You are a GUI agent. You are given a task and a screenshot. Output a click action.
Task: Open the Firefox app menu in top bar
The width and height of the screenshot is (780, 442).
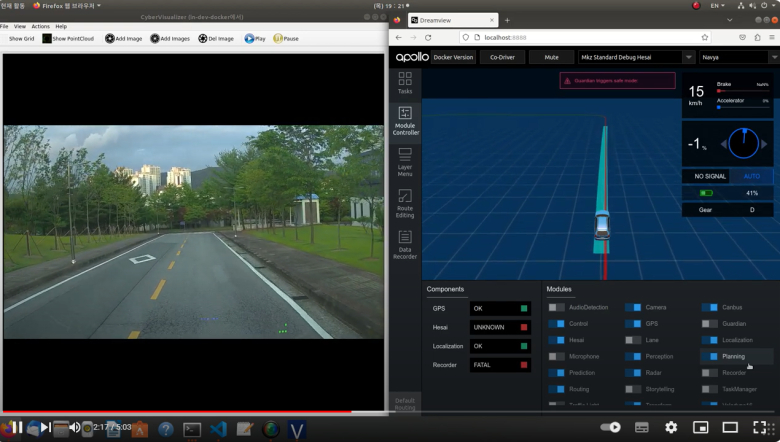pos(67,5)
